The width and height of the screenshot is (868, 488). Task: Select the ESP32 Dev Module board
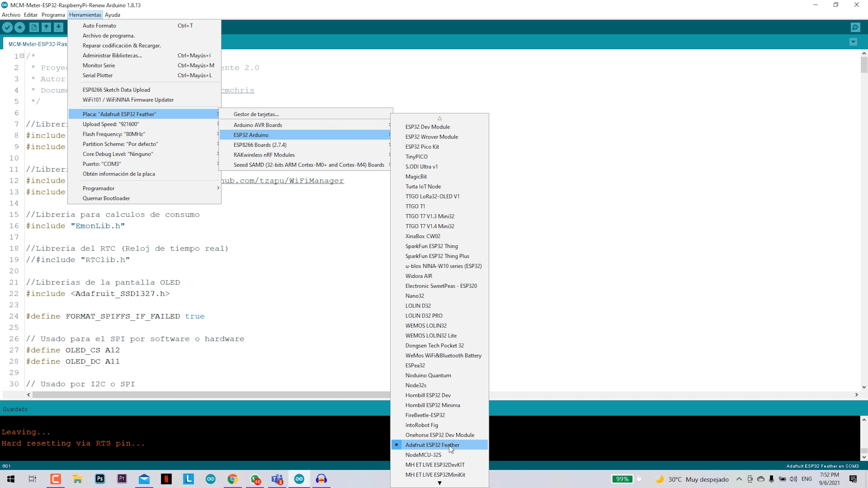point(427,127)
